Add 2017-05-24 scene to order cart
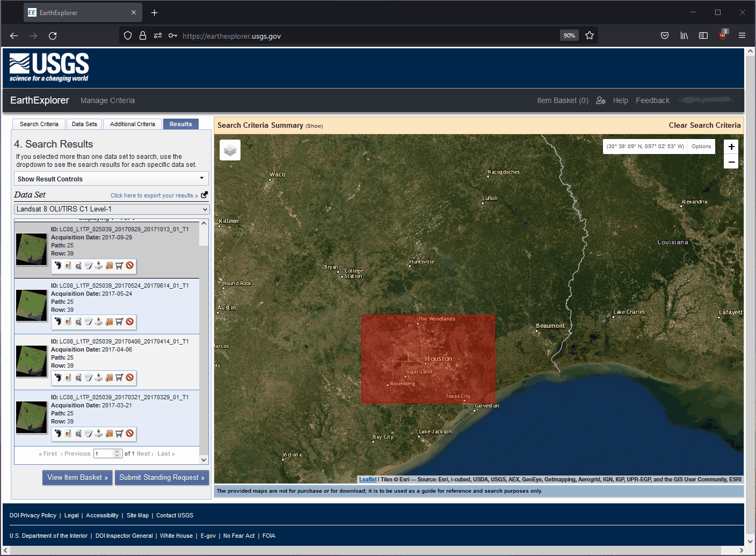The image size is (756, 556). (x=119, y=321)
